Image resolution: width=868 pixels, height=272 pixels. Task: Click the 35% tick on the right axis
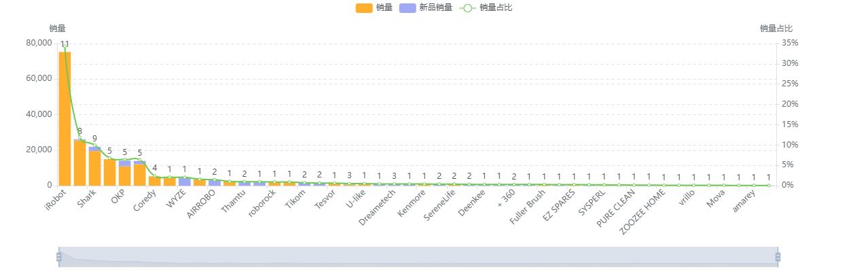pyautogui.click(x=789, y=43)
